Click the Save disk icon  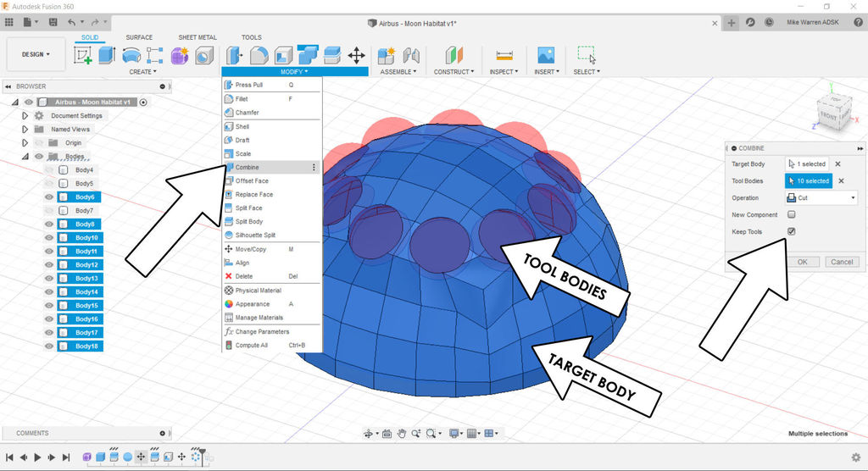pos(53,22)
